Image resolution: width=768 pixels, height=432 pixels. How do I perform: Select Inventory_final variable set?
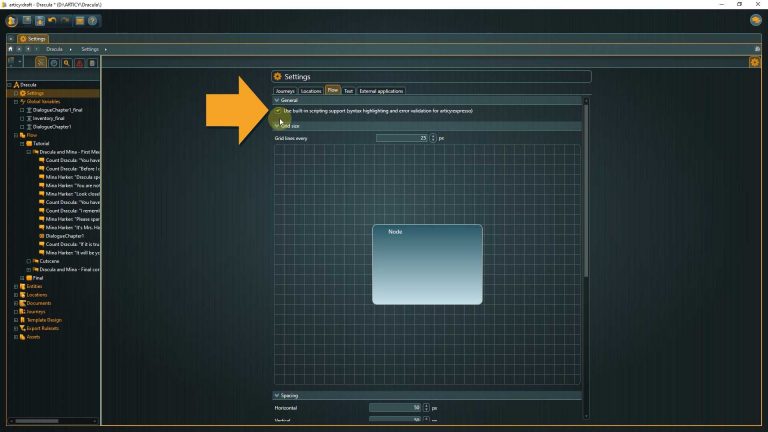coord(48,119)
